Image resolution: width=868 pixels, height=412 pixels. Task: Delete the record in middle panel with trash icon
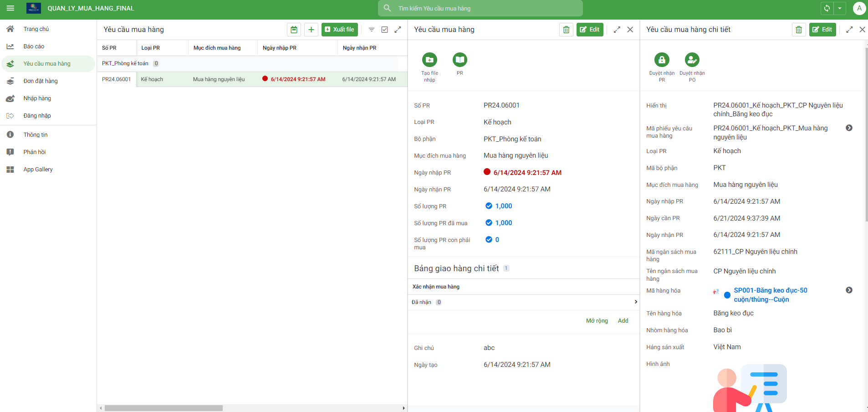tap(566, 30)
